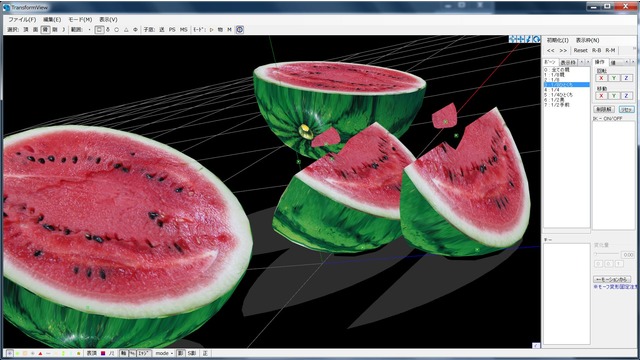Select the circle range selection tool
Screen dimensions: 640x360
click(117, 29)
